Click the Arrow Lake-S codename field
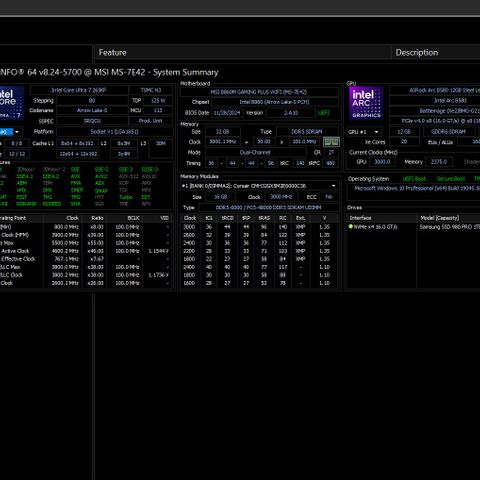Screen dimensions: 480x480 pyautogui.click(x=92, y=110)
